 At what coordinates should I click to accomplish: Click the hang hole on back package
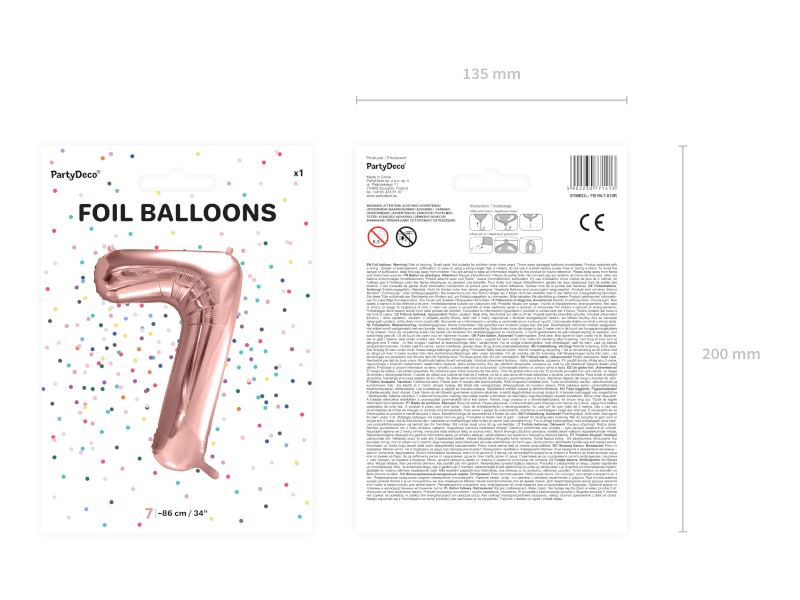[491, 182]
